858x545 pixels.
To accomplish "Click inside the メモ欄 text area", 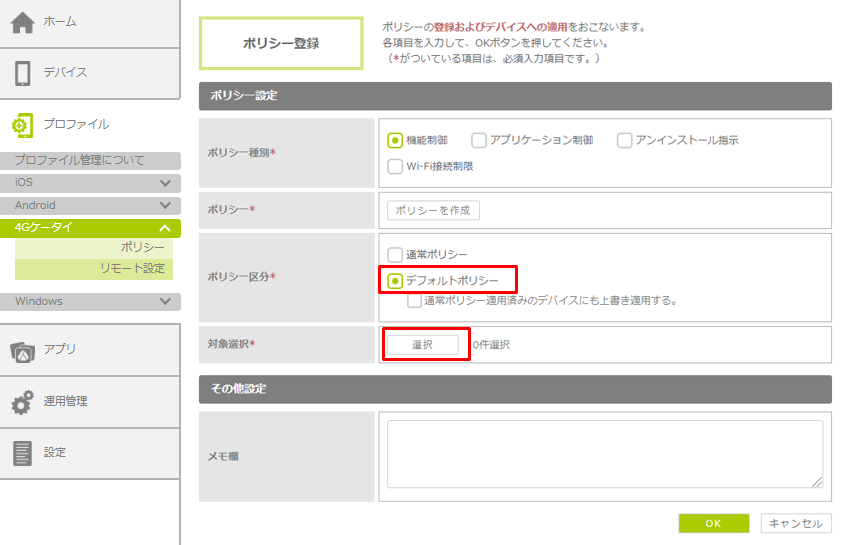I will (604, 454).
